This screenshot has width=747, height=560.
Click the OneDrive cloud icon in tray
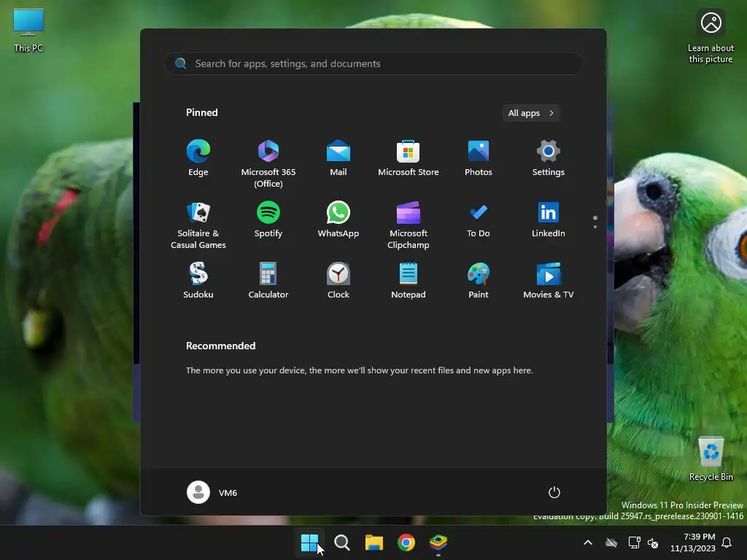pyautogui.click(x=611, y=542)
